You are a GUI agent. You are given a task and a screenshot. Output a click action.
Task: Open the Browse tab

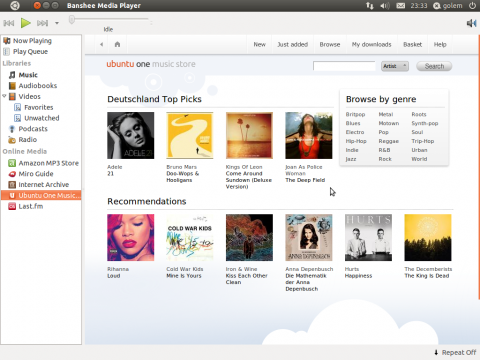pyautogui.click(x=330, y=44)
